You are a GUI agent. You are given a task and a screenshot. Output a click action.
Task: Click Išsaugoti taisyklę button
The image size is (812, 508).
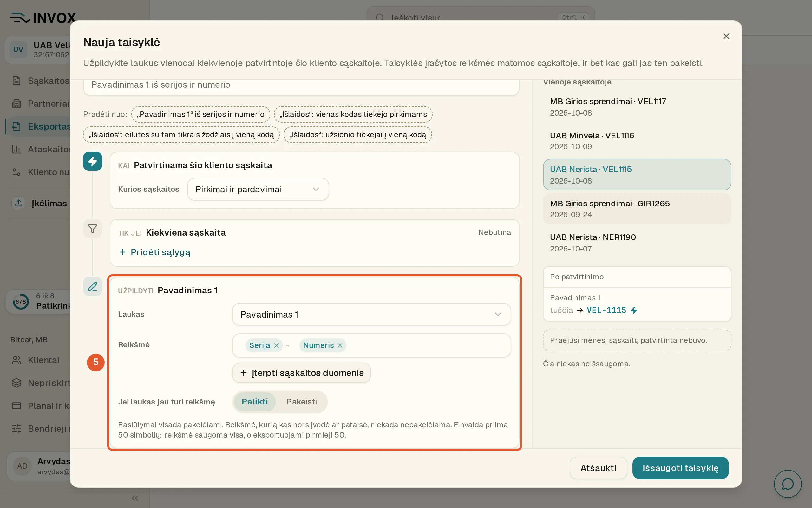(680, 468)
